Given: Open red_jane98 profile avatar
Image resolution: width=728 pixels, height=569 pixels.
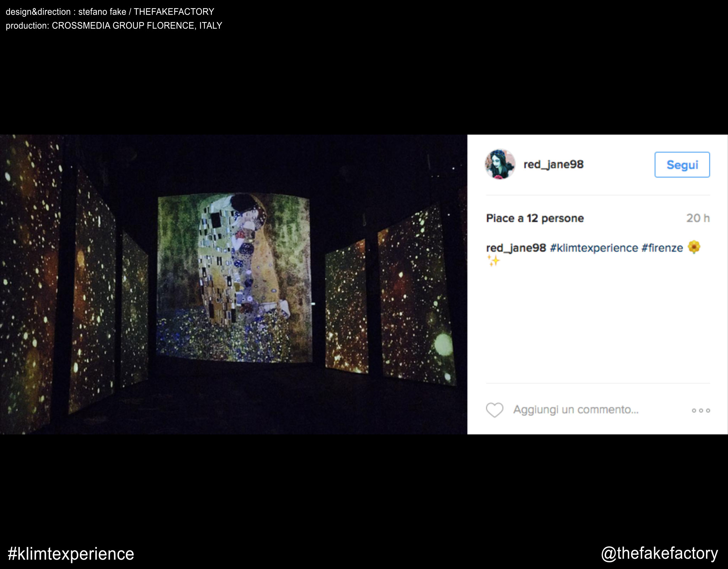Looking at the screenshot, I should [500, 164].
